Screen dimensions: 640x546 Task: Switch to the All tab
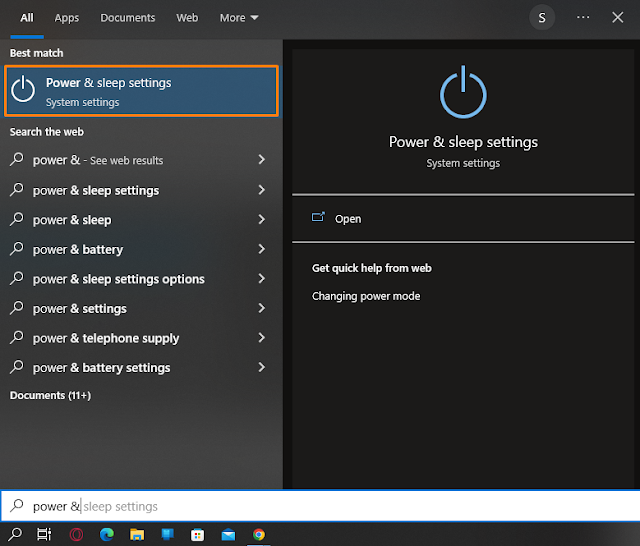[x=27, y=18]
